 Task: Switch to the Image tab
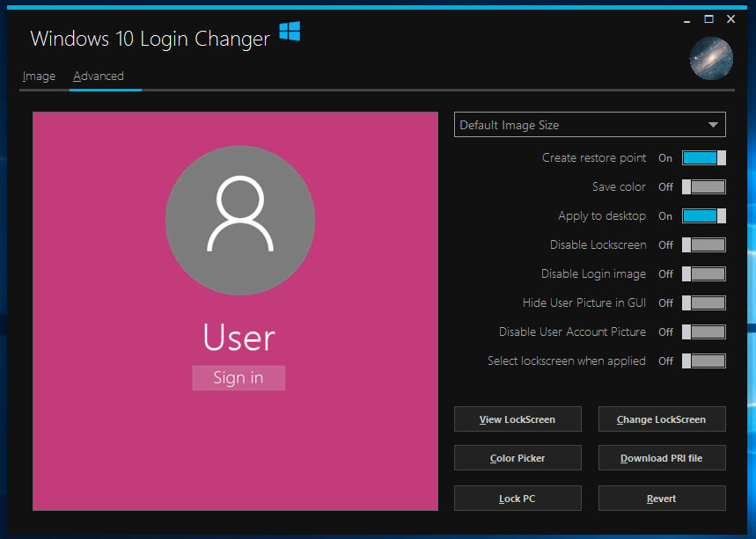39,76
